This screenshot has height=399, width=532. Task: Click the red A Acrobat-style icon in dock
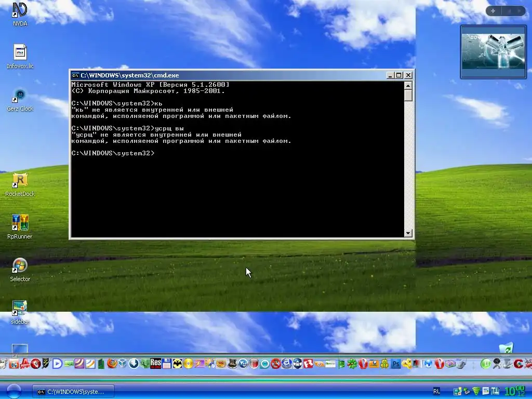(24, 364)
